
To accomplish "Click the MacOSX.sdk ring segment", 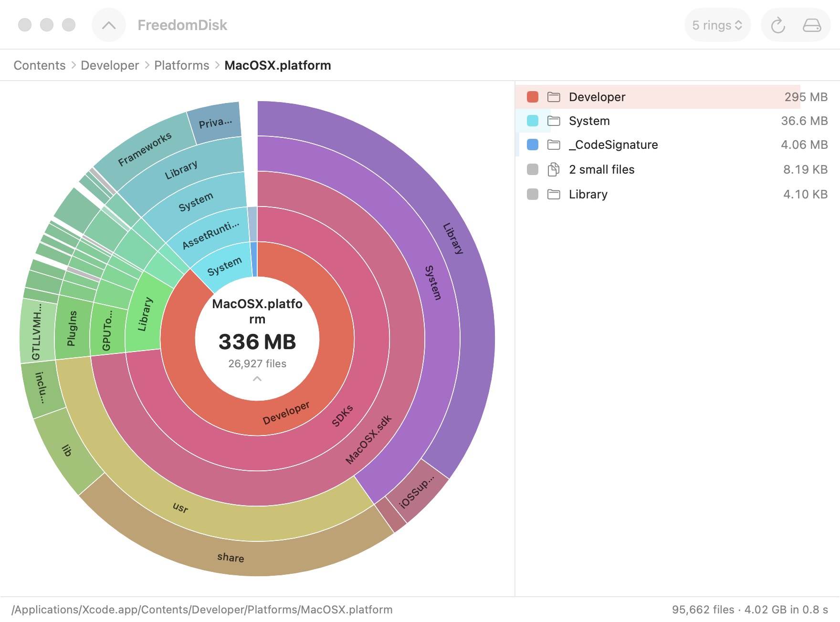I will pyautogui.click(x=368, y=439).
